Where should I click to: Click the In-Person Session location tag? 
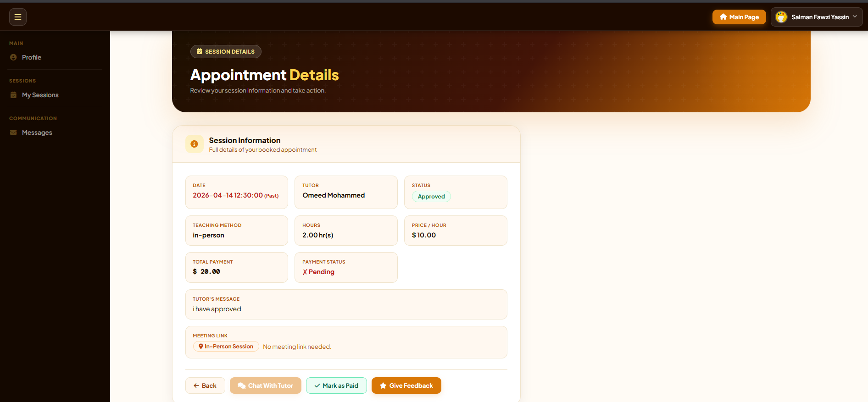coord(226,347)
